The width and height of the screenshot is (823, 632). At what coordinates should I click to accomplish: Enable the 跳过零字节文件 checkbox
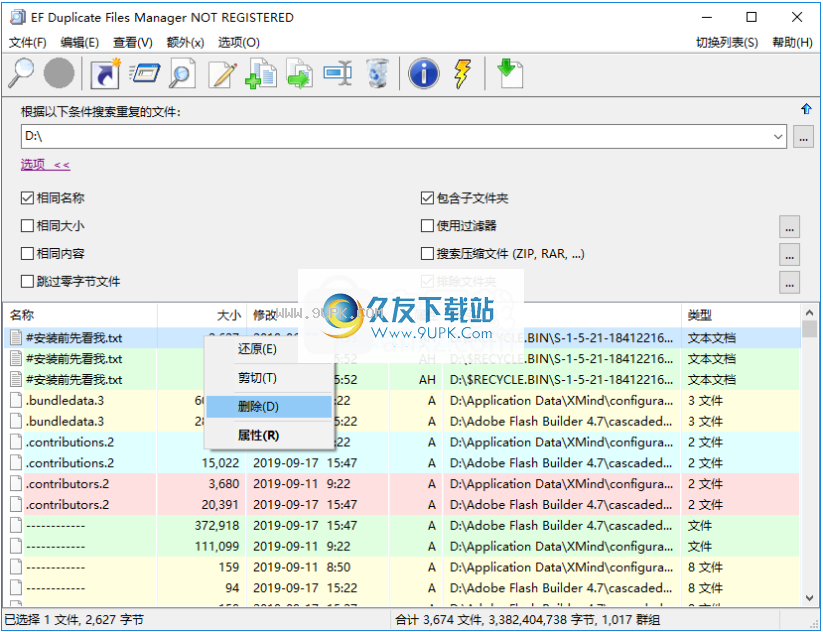(x=27, y=281)
